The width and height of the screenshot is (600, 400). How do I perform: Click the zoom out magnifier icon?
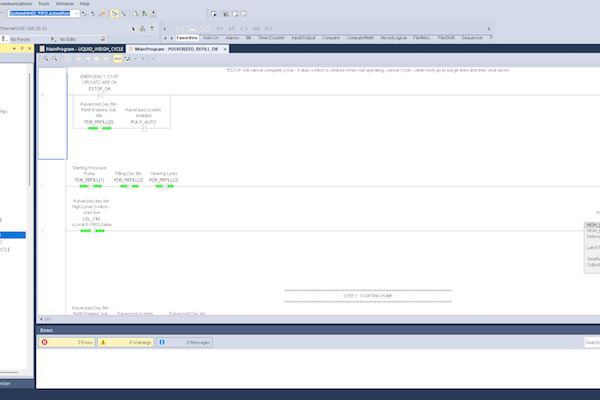pyautogui.click(x=55, y=59)
